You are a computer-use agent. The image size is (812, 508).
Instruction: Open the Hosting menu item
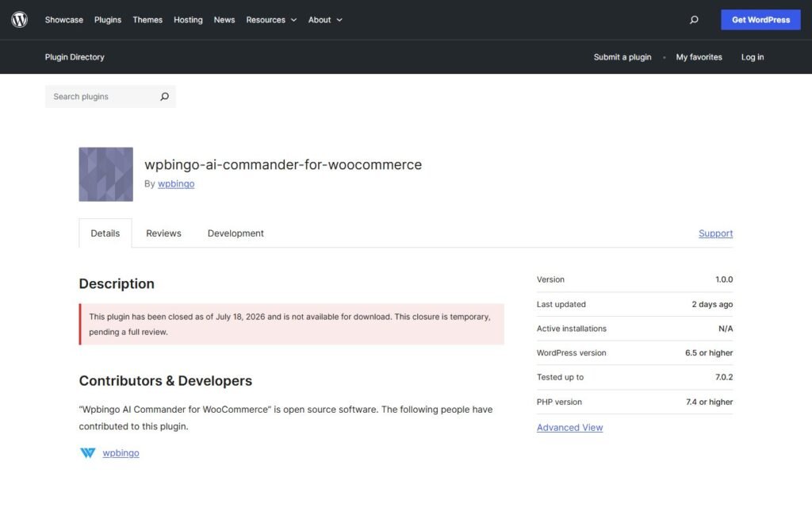coord(188,20)
